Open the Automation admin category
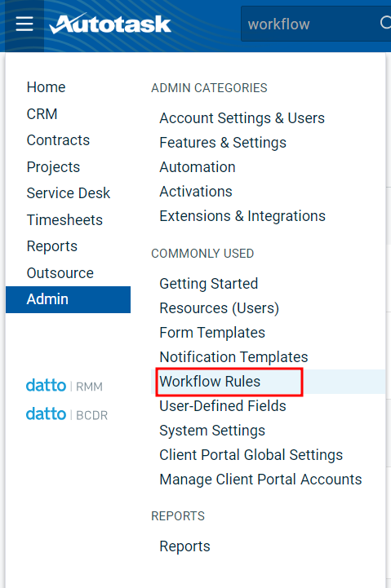 [x=198, y=167]
